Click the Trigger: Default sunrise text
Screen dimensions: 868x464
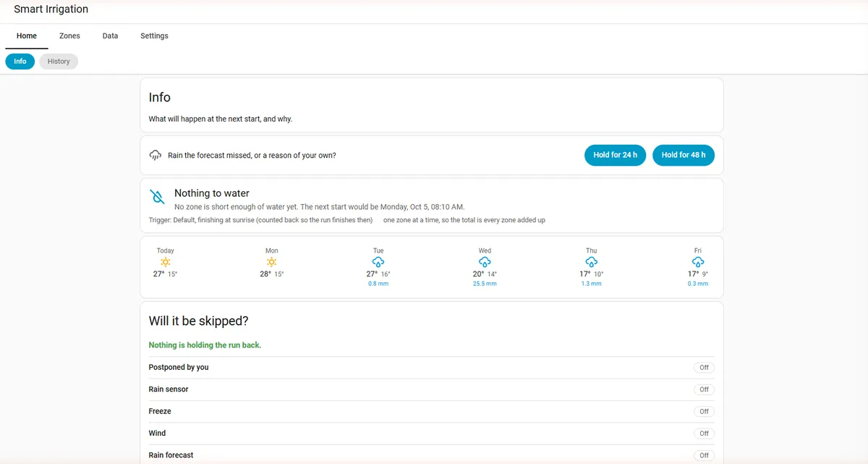(x=260, y=220)
